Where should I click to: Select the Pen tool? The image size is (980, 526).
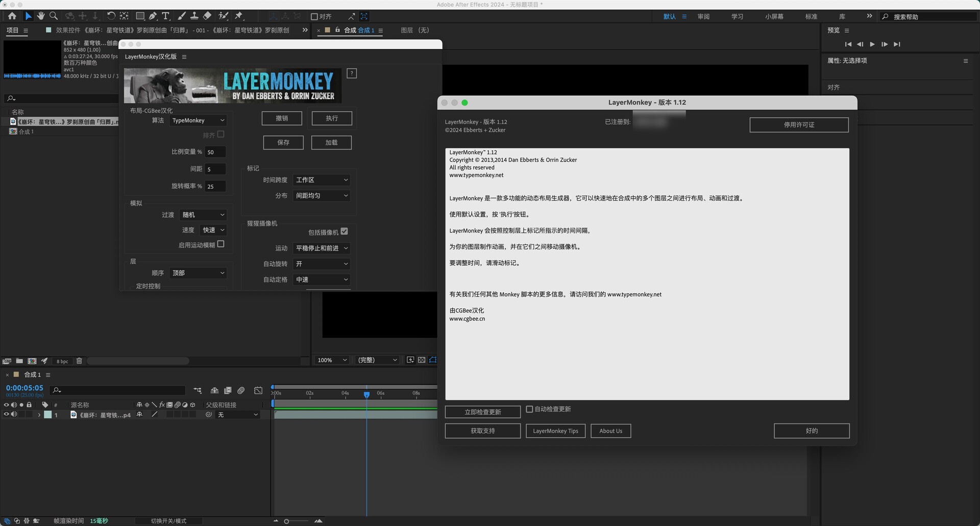point(153,16)
